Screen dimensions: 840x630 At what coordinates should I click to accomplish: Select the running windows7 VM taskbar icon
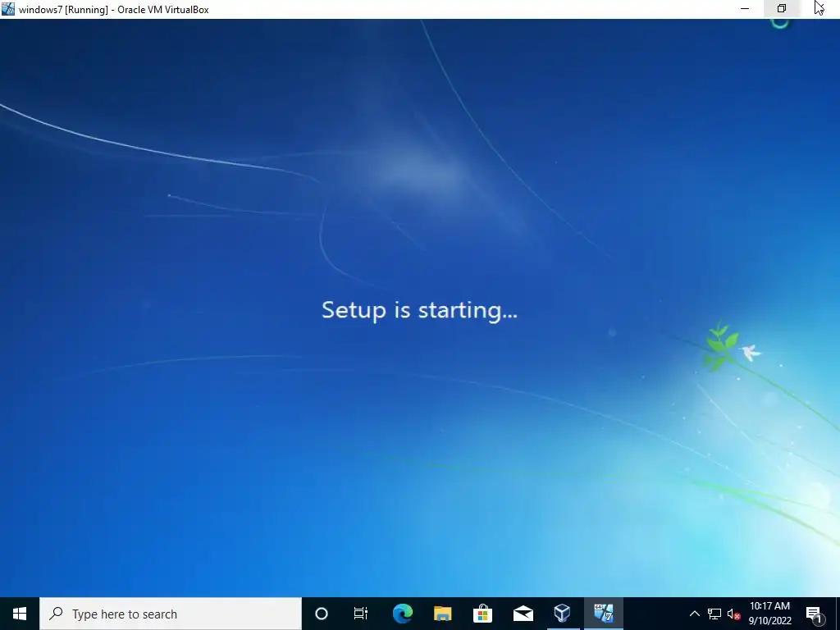click(x=603, y=614)
